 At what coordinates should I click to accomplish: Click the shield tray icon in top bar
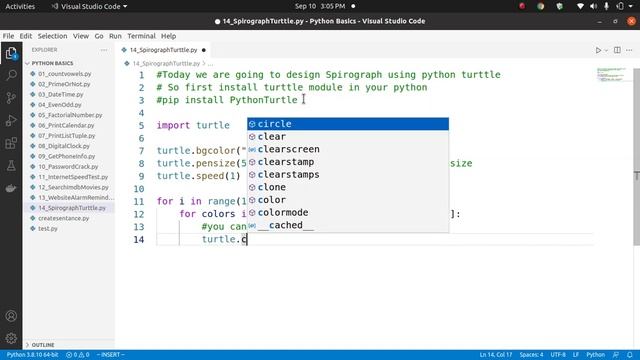coord(560,6)
